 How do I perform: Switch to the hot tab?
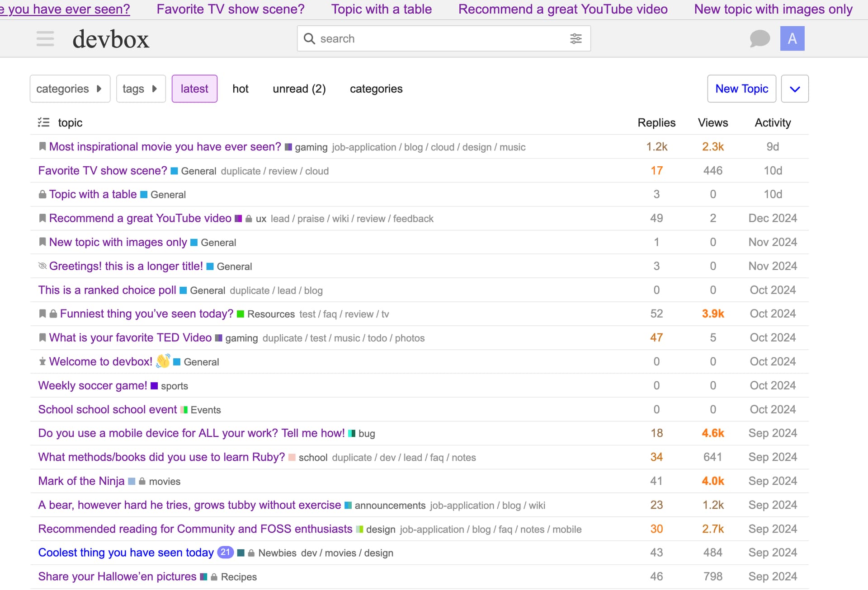coord(240,89)
